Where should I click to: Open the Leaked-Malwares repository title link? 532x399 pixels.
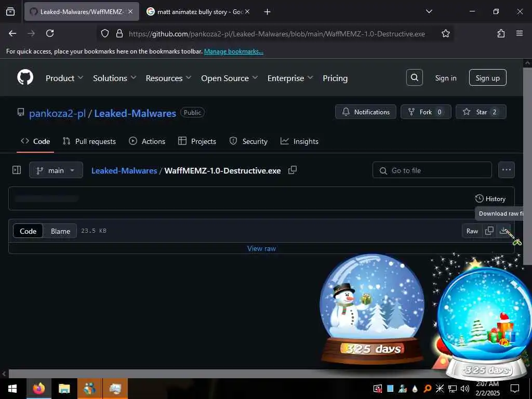click(135, 113)
